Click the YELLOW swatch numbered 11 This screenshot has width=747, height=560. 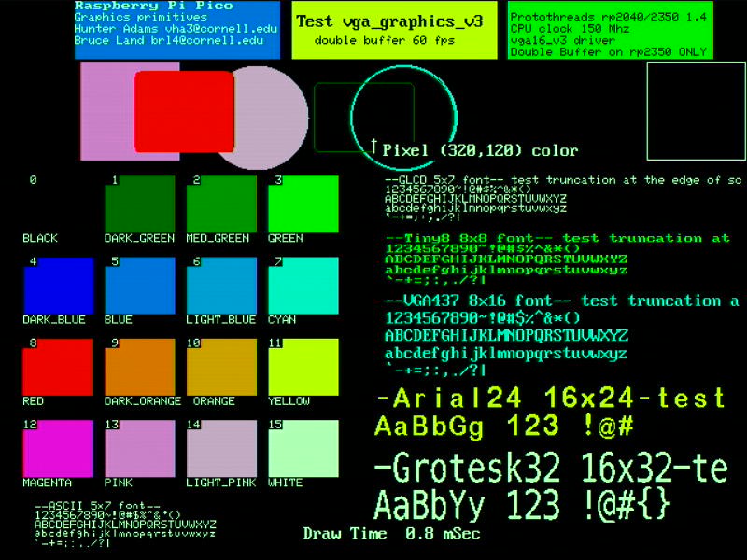(x=303, y=367)
